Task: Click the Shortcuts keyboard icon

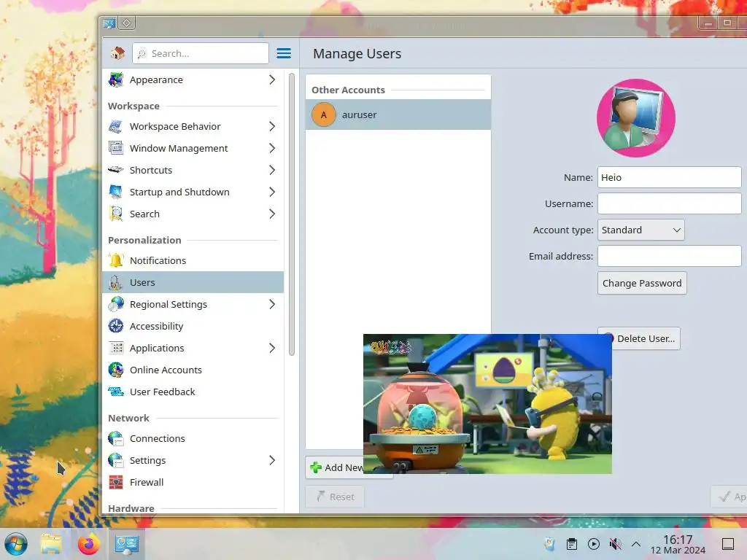Action: tap(116, 170)
